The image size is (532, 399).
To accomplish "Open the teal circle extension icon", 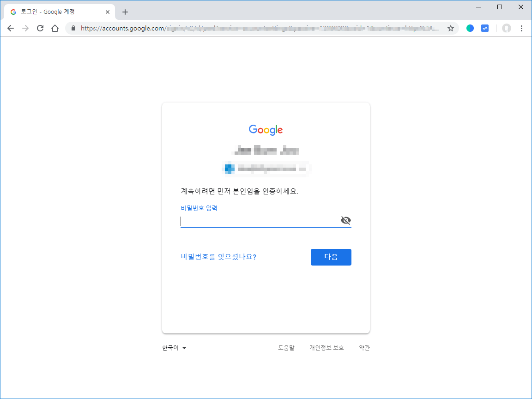I will (470, 28).
